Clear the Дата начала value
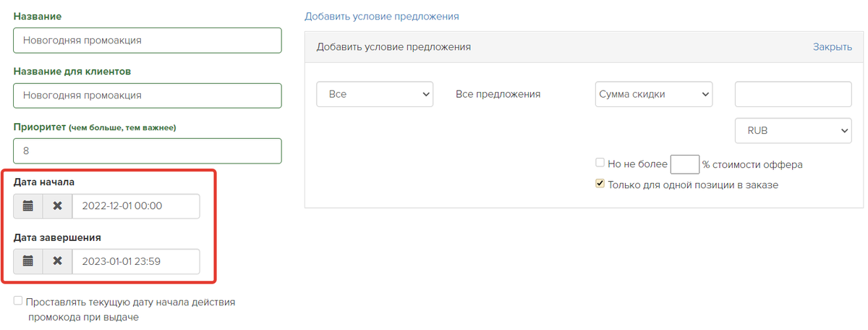 point(57,206)
